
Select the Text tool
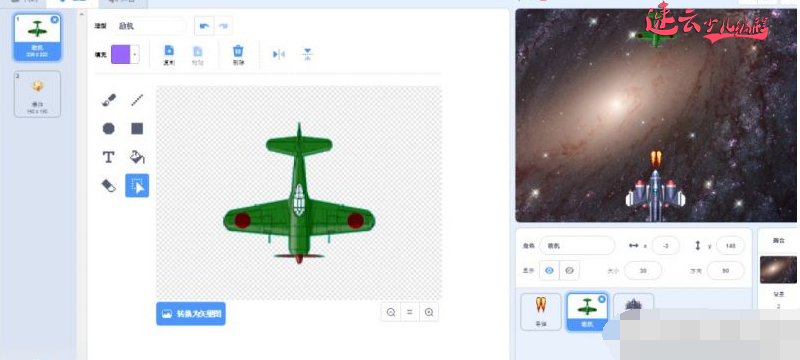[x=109, y=157]
